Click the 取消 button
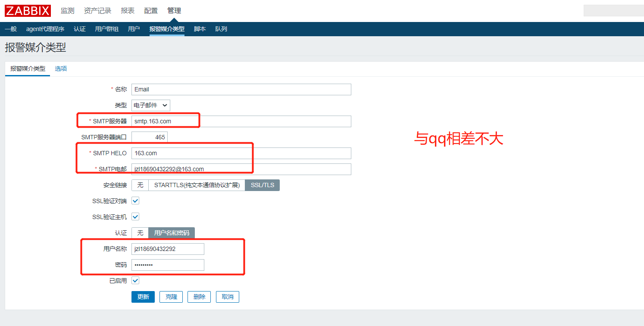The height and width of the screenshot is (326, 644). pyautogui.click(x=228, y=297)
